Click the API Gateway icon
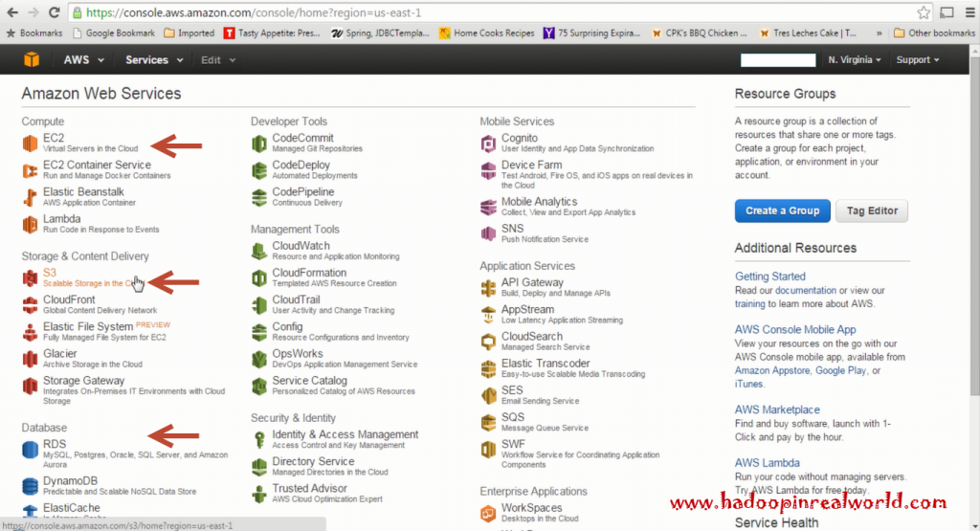 click(489, 287)
